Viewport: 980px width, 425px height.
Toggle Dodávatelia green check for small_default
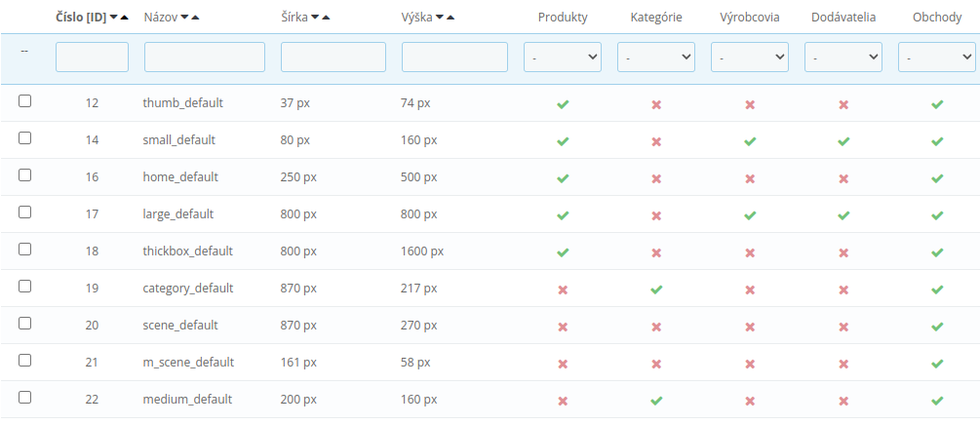(x=843, y=140)
